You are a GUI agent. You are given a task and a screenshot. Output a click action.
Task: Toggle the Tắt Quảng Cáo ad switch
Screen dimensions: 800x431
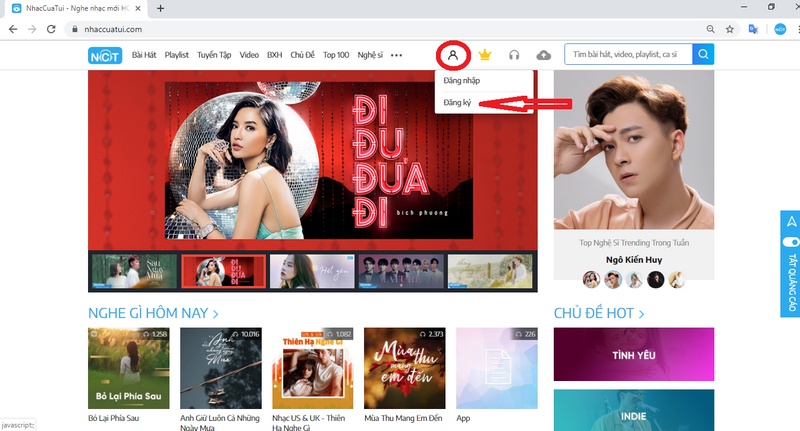(x=791, y=241)
